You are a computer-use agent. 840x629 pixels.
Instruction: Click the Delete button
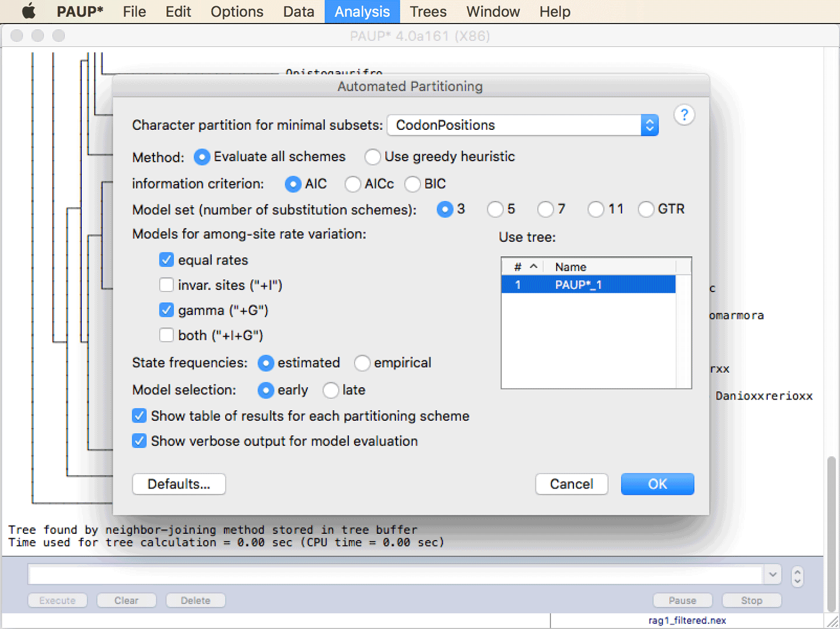point(195,600)
